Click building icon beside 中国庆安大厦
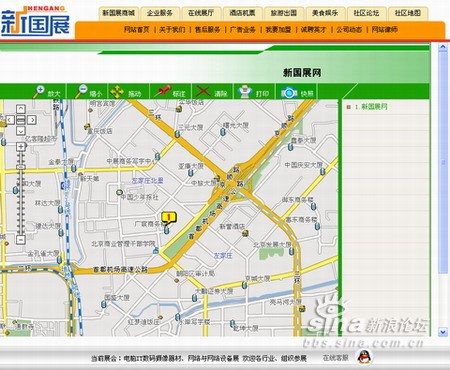 click(322, 172)
